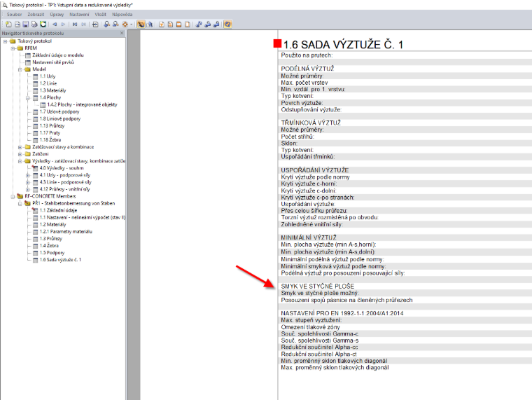
Task: Open the Soubor menu
Action: (x=14, y=15)
